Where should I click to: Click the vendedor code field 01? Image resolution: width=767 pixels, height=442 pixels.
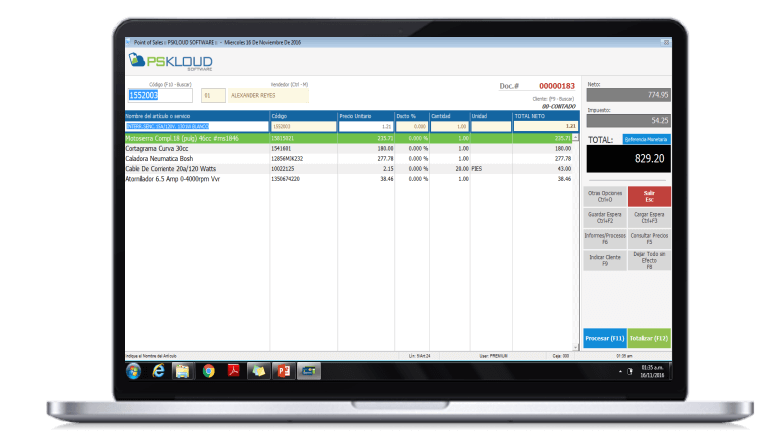(x=213, y=95)
